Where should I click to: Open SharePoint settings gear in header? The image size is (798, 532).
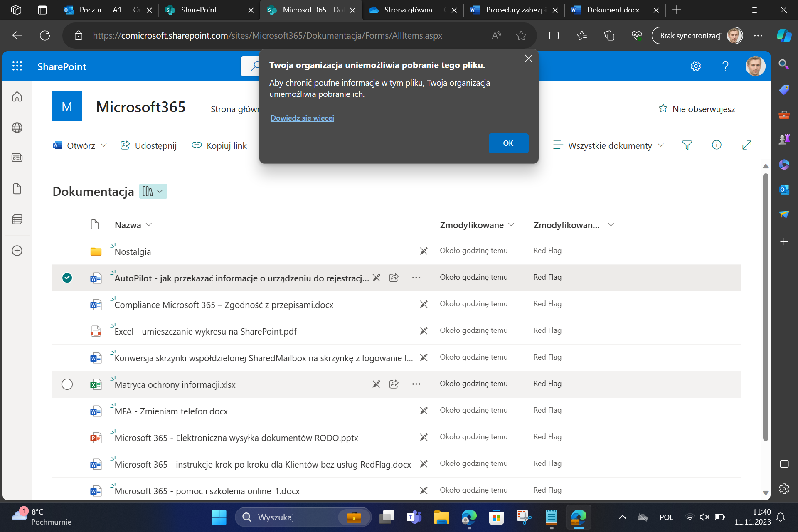(x=696, y=66)
